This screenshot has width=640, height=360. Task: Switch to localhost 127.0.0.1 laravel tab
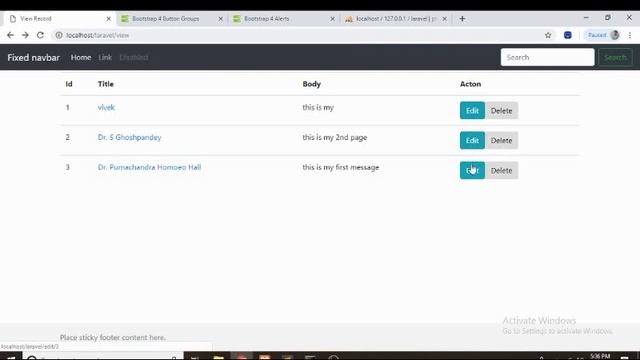(x=396, y=19)
